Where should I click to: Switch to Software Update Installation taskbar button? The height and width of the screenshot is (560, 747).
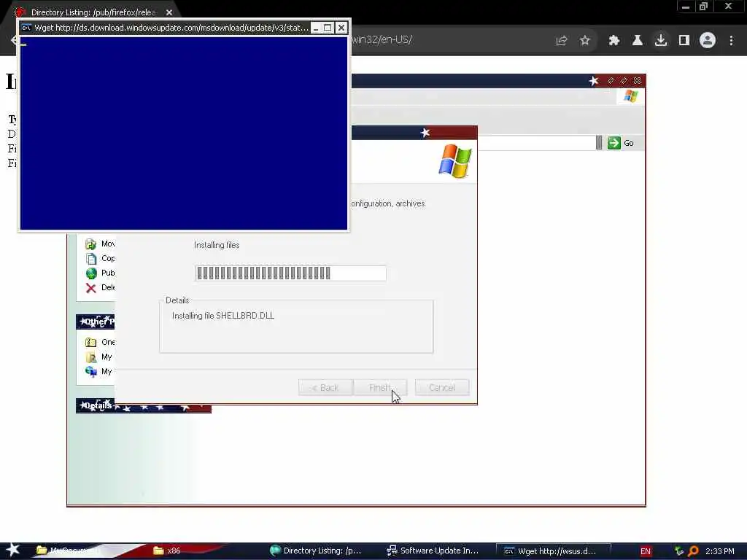coord(433,551)
